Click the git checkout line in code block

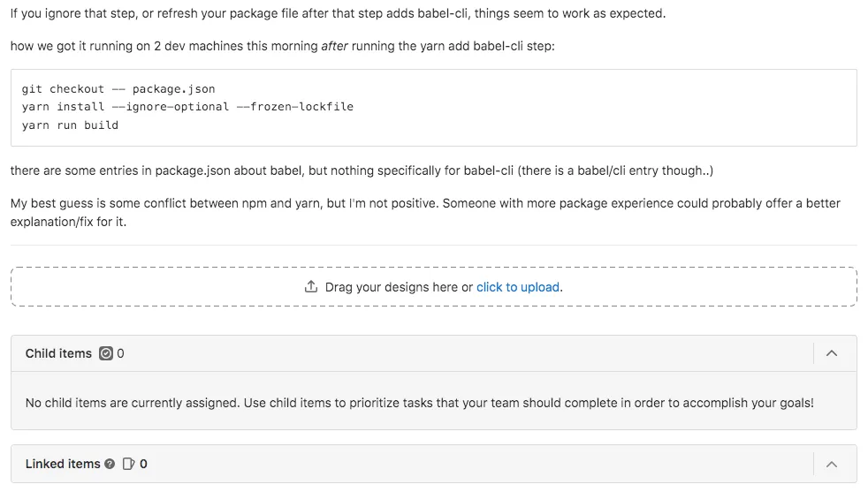(118, 89)
